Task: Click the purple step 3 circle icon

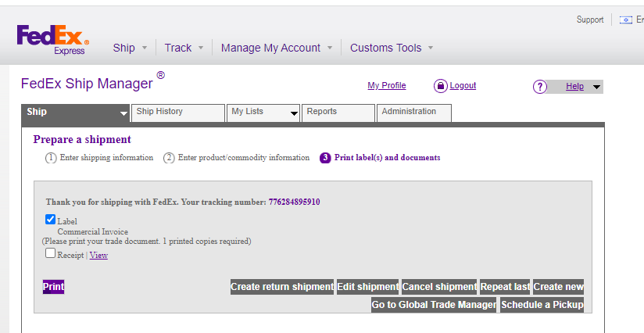Action: [x=325, y=158]
